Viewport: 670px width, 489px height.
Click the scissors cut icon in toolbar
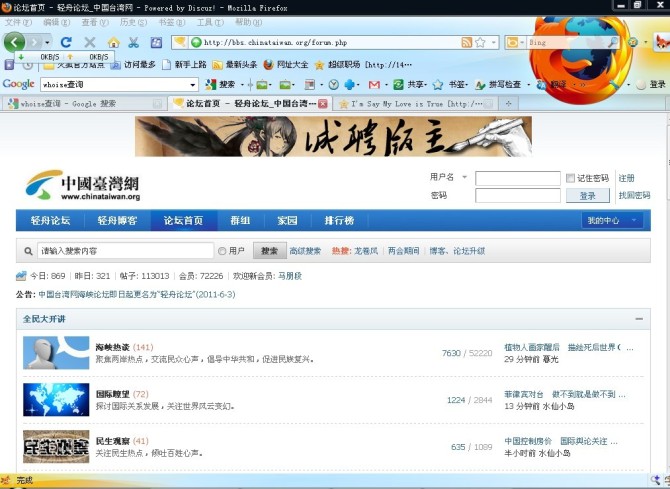tap(134, 42)
